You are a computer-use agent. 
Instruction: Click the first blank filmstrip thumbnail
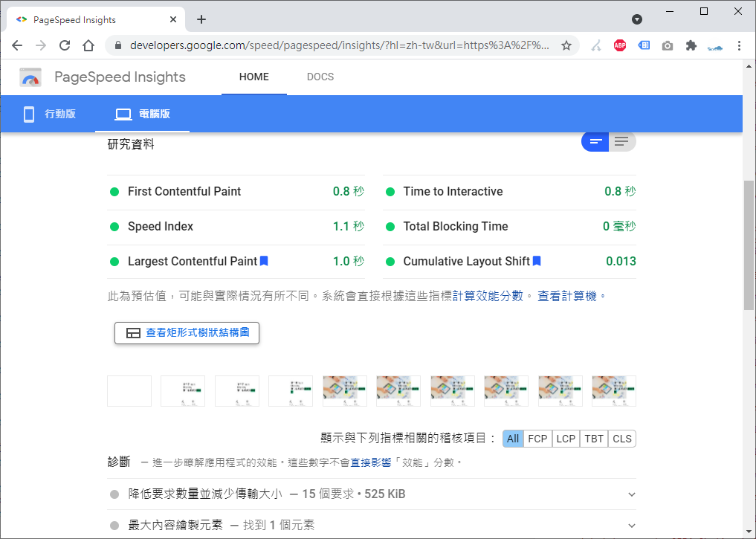(129, 391)
